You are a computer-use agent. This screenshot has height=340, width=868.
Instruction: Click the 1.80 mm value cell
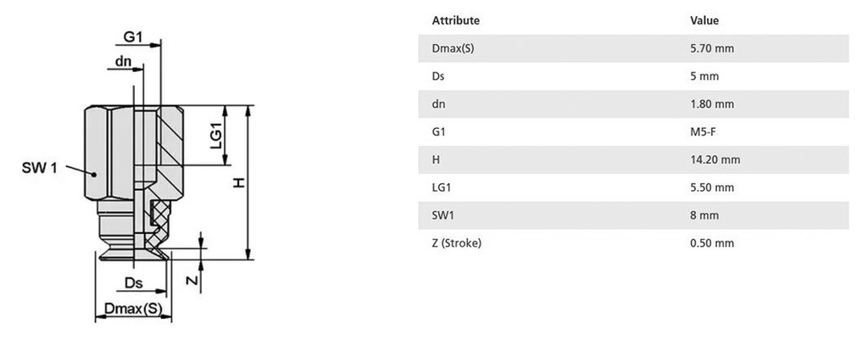click(x=712, y=104)
